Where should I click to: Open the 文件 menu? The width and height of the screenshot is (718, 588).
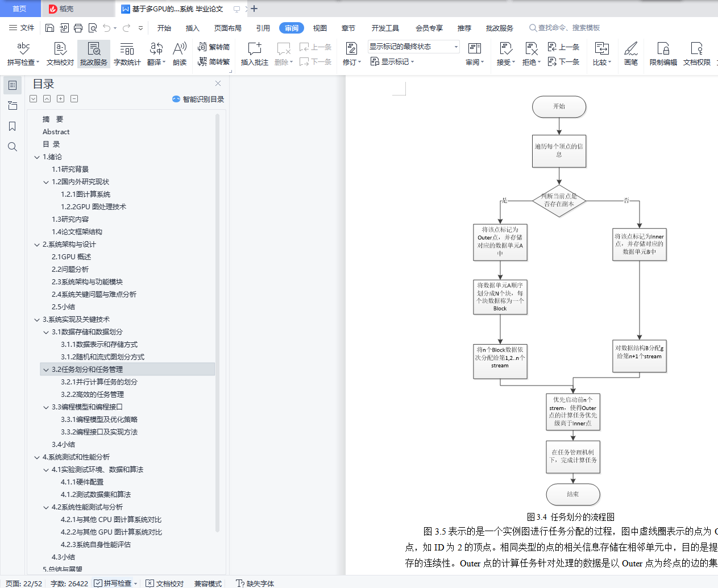pyautogui.click(x=22, y=28)
